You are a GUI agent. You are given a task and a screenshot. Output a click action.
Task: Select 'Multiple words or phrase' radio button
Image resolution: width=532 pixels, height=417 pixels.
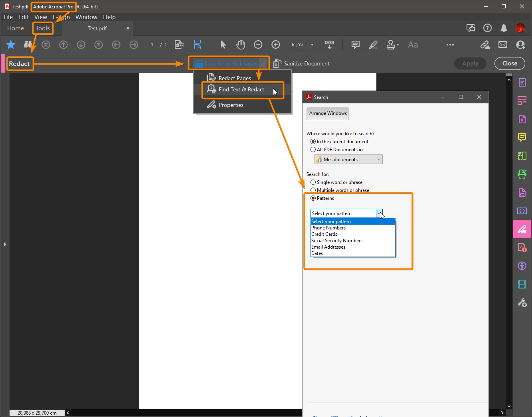(313, 190)
